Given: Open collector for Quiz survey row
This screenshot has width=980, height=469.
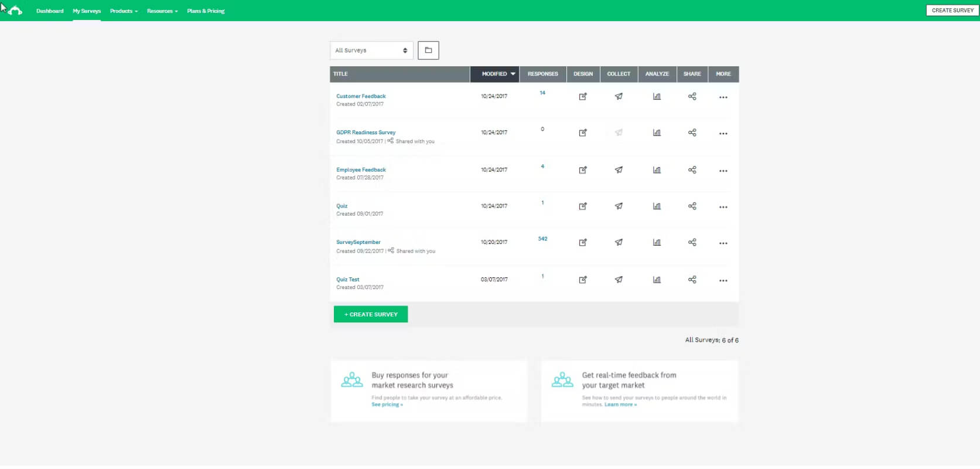Looking at the screenshot, I should 619,206.
